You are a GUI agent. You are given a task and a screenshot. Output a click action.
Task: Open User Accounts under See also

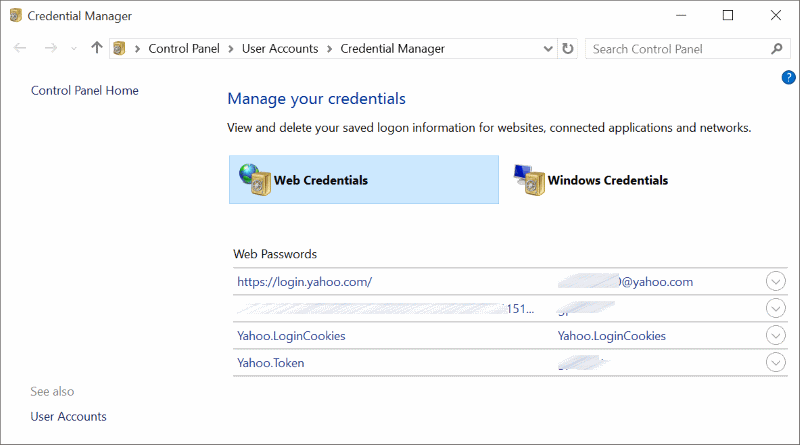pyautogui.click(x=68, y=416)
